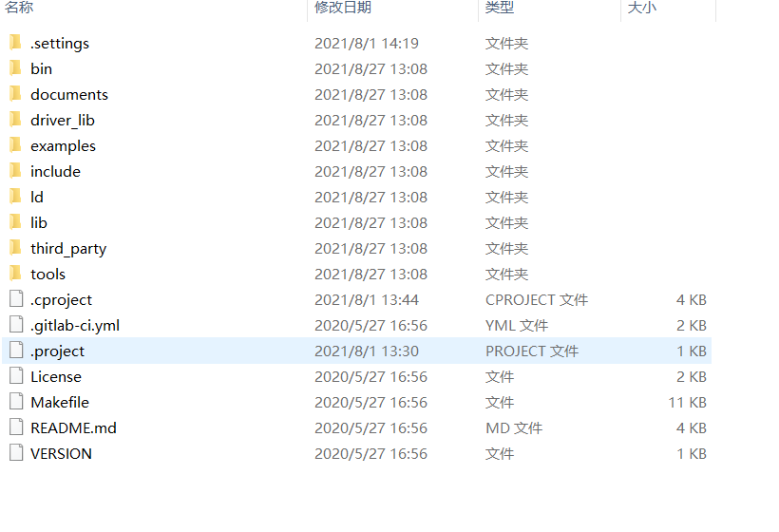Screen dimensions: 779x532
Task: Sort by the 名称 column header
Action: 19,8
